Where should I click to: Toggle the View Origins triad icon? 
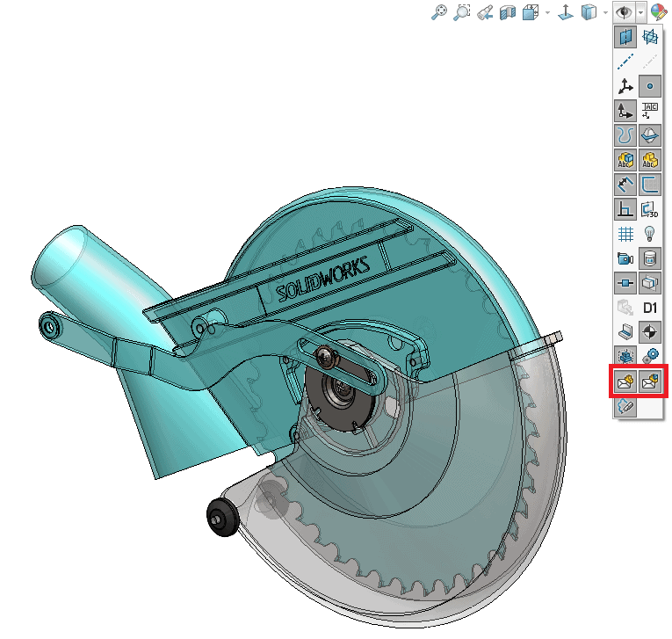(625, 86)
